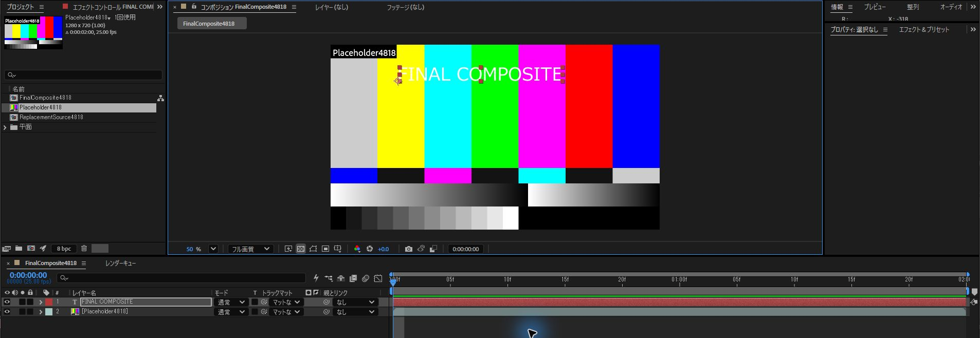This screenshot has height=338, width=980.
Task: Click the Placeholder4818 thumbnail preview
Action: [33, 32]
